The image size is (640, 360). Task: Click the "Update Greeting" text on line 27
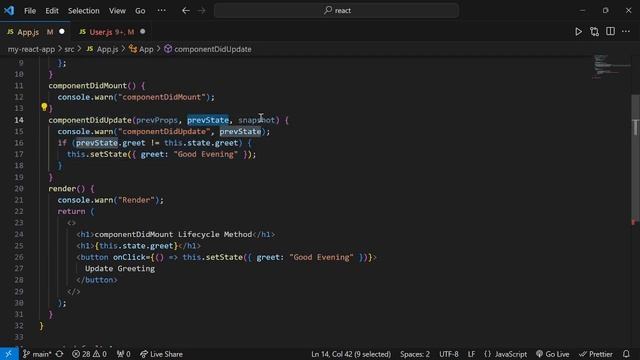120,269
